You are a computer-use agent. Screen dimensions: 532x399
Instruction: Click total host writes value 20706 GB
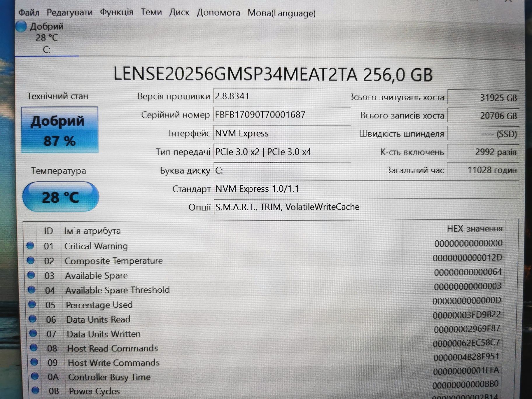click(x=483, y=116)
